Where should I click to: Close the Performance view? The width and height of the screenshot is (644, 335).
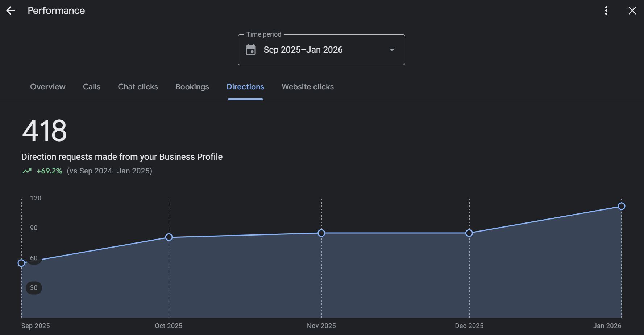pyautogui.click(x=632, y=11)
